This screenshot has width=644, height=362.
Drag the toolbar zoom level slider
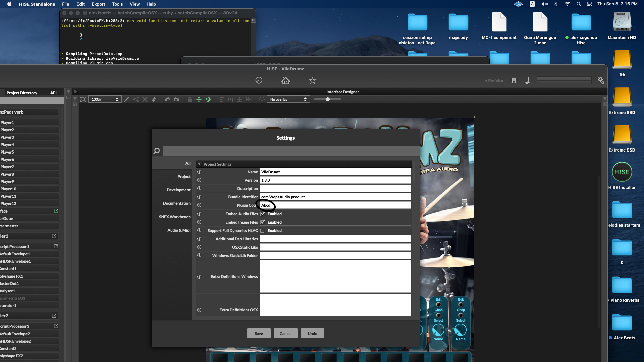point(327,99)
